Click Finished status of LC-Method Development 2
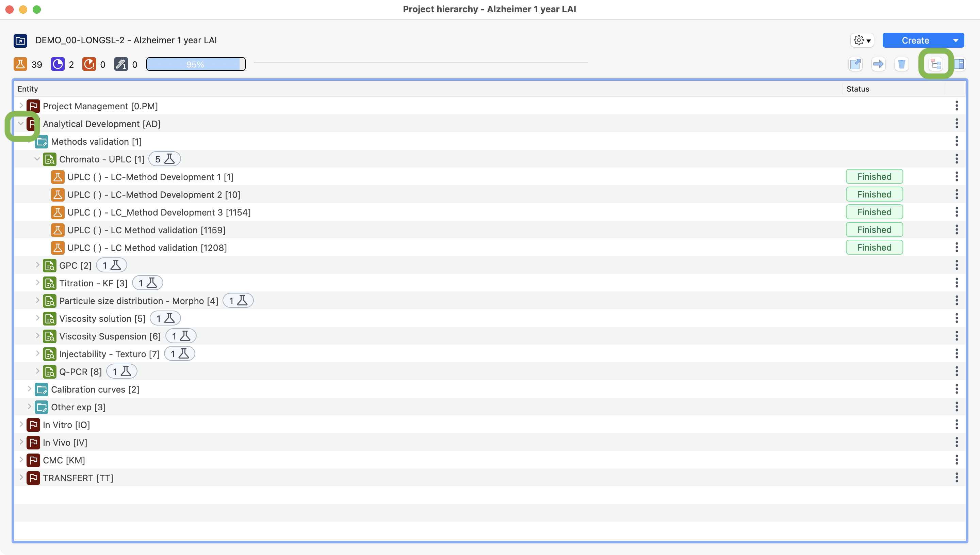The image size is (980, 555). click(874, 194)
